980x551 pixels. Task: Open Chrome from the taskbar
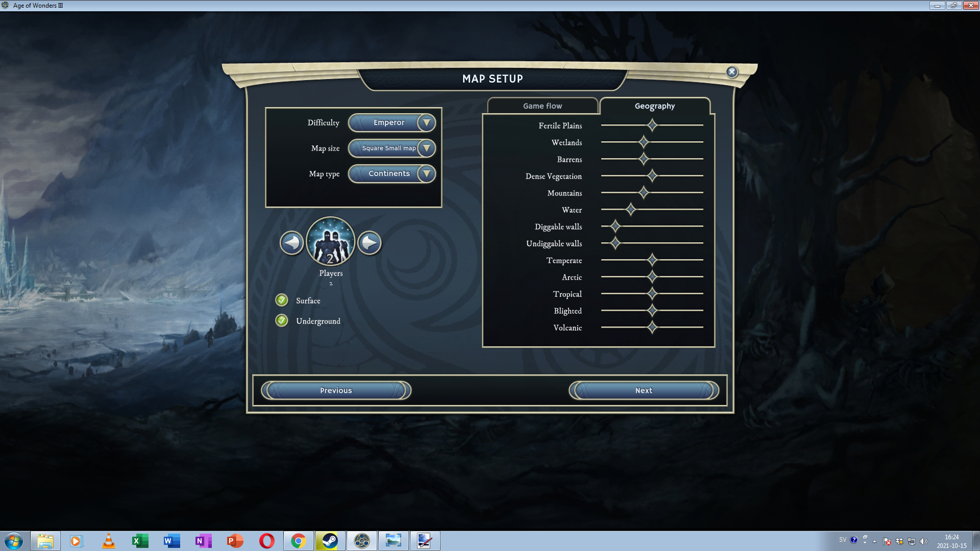click(x=299, y=541)
